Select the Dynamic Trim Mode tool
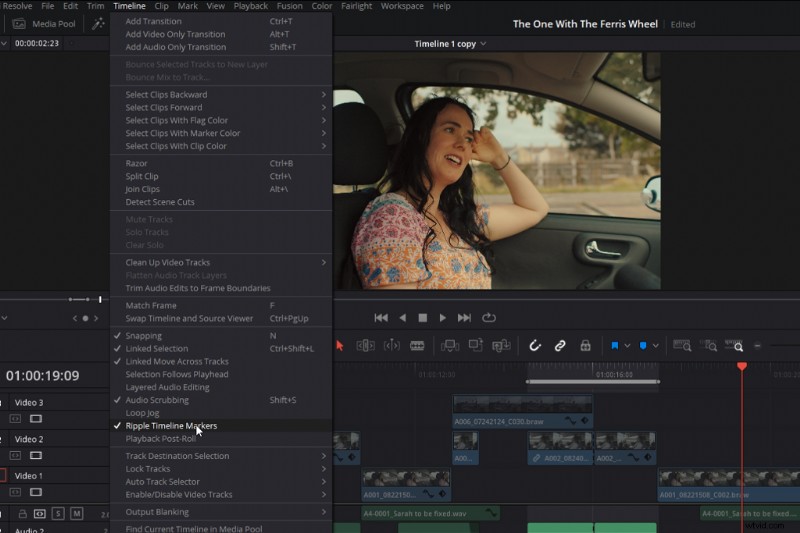This screenshot has width=800, height=533. [x=391, y=346]
